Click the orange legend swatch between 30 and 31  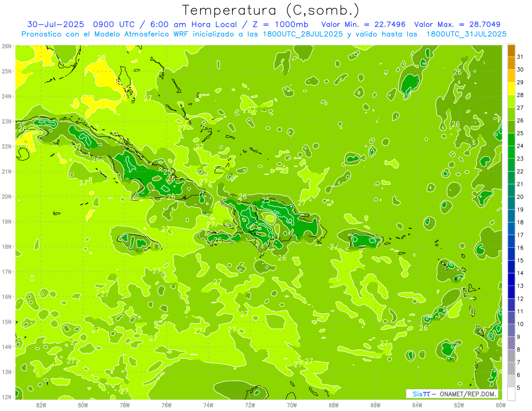tap(511, 63)
